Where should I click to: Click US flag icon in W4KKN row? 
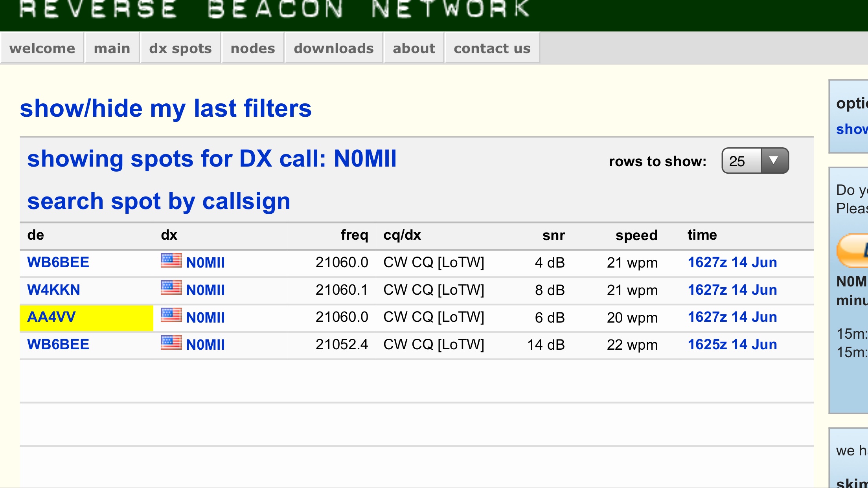coord(171,288)
